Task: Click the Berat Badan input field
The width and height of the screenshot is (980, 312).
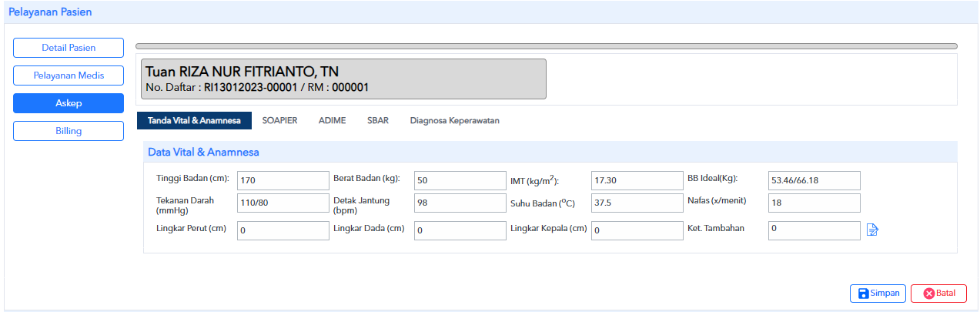Action: (x=460, y=180)
